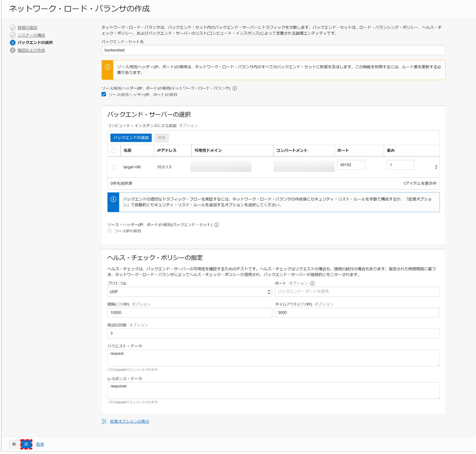Expand 拡張オプションの表示 link
476x454 pixels.
(x=129, y=421)
